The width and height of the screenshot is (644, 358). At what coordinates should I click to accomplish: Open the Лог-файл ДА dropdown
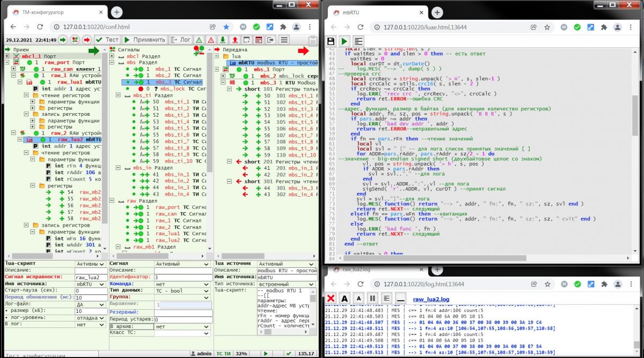click(90, 304)
